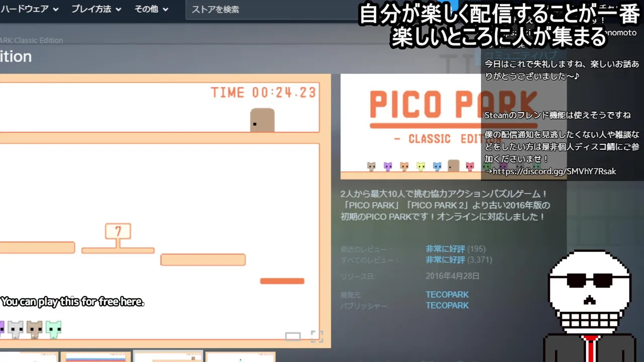Open the developer TECOPARK link
Viewport: 644px width, 362px height.
[x=447, y=295]
